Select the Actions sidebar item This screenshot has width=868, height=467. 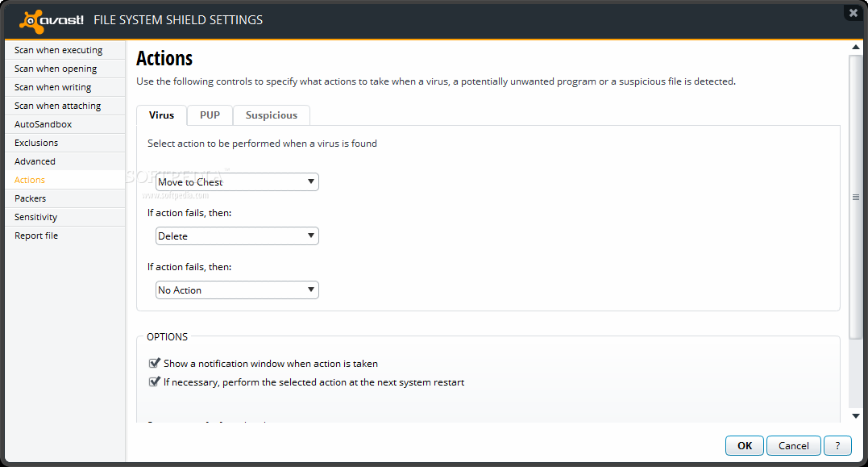[64, 180]
